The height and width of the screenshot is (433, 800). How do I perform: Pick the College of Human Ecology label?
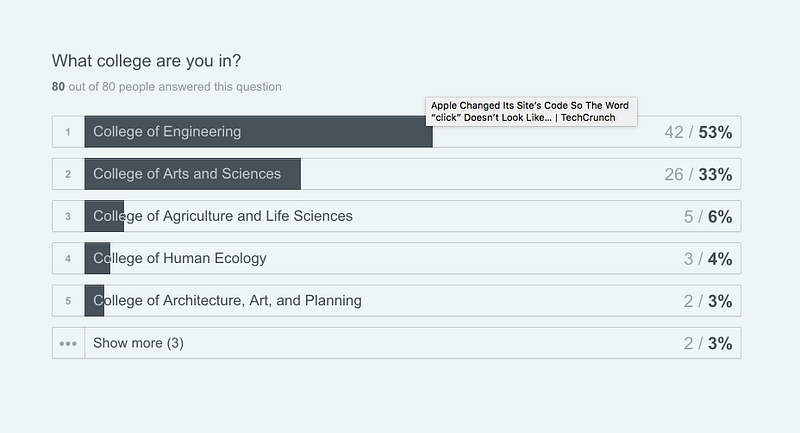click(180, 258)
